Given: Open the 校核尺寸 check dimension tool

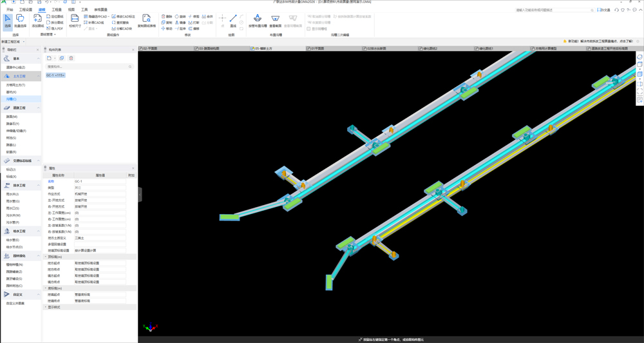Looking at the screenshot, I should point(75,21).
